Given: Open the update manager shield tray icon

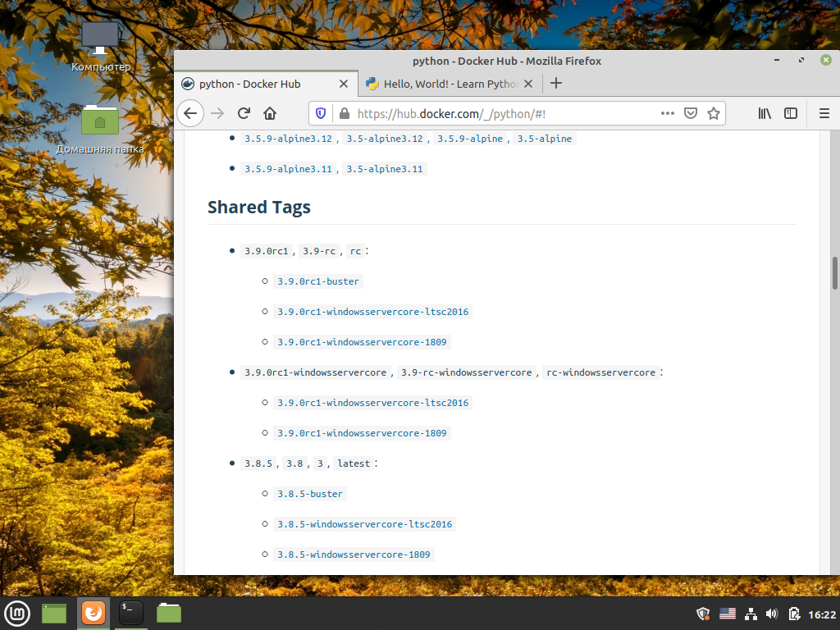Looking at the screenshot, I should (x=703, y=614).
